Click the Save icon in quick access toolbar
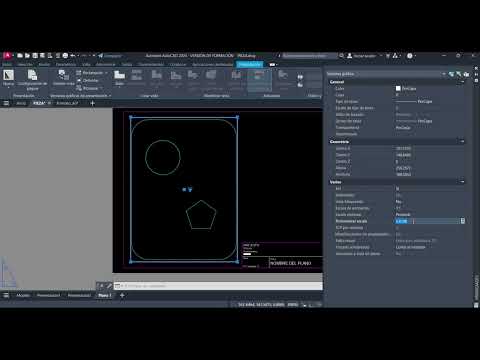The width and height of the screenshot is (480, 360). point(35,56)
